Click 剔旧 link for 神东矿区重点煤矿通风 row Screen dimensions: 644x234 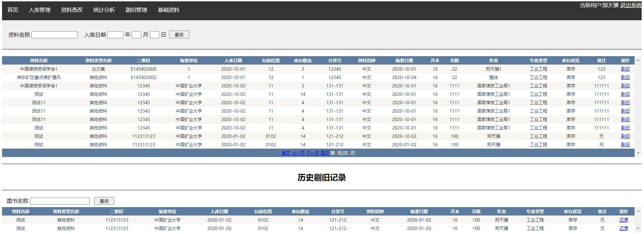coord(625,77)
